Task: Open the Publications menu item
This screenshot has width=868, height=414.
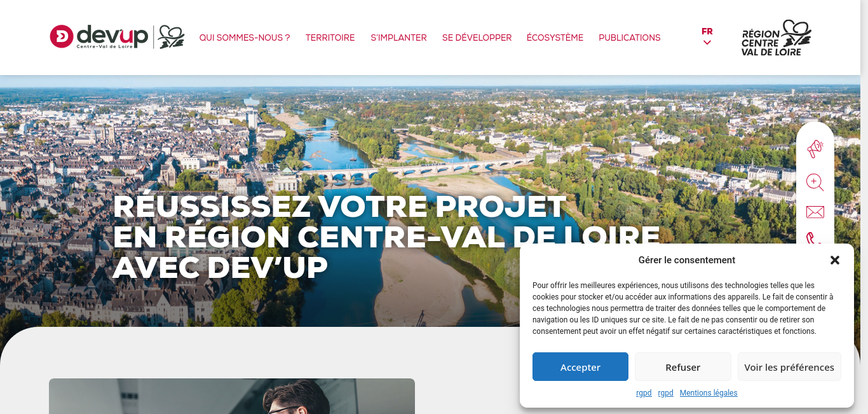Action: pyautogui.click(x=630, y=38)
